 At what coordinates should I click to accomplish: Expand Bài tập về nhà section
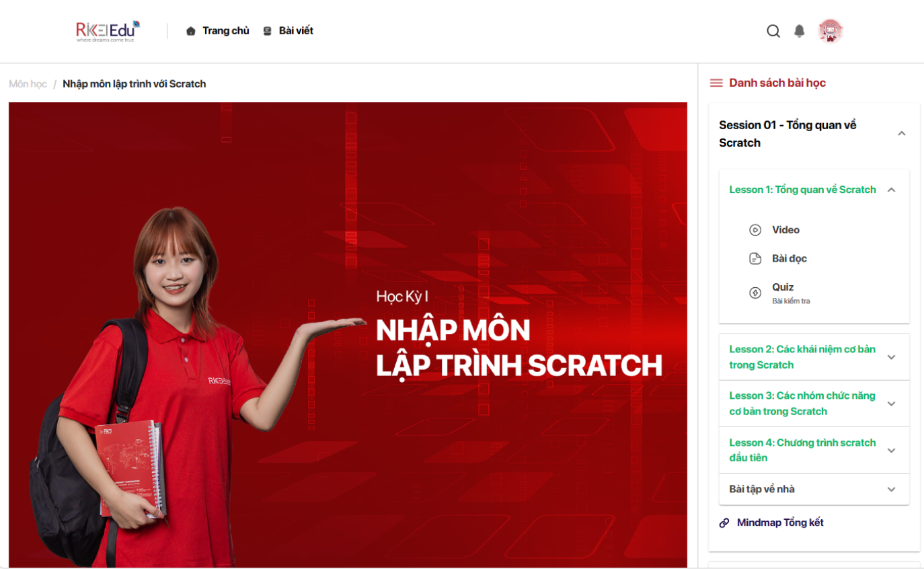(892, 490)
